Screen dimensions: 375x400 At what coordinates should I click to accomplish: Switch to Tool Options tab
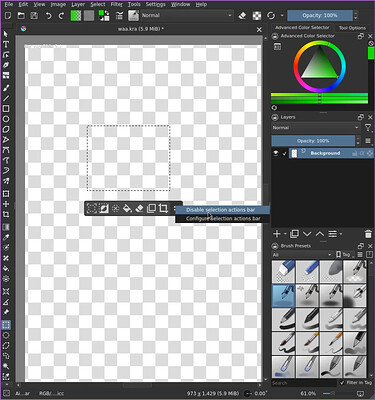[x=352, y=28]
